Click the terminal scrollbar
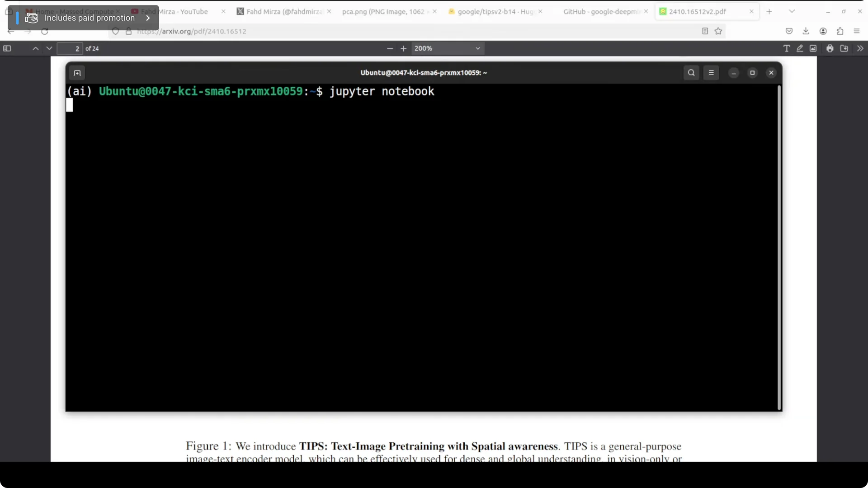Viewport: 868px width, 488px height. pyautogui.click(x=779, y=248)
